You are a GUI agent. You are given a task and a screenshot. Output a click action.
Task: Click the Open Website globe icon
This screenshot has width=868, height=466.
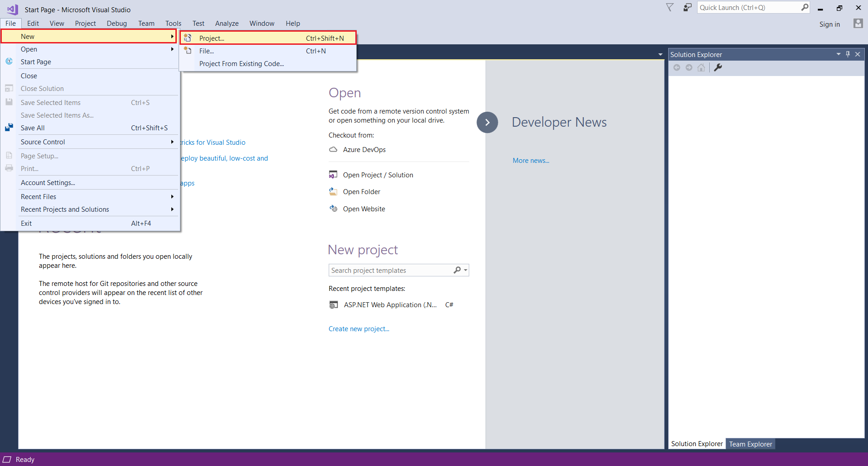[333, 209]
